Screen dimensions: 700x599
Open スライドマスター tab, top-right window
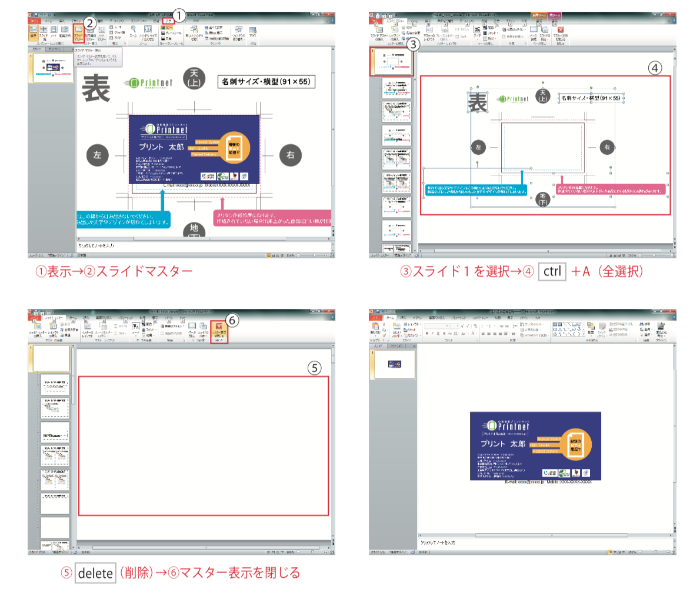pyautogui.click(x=395, y=21)
